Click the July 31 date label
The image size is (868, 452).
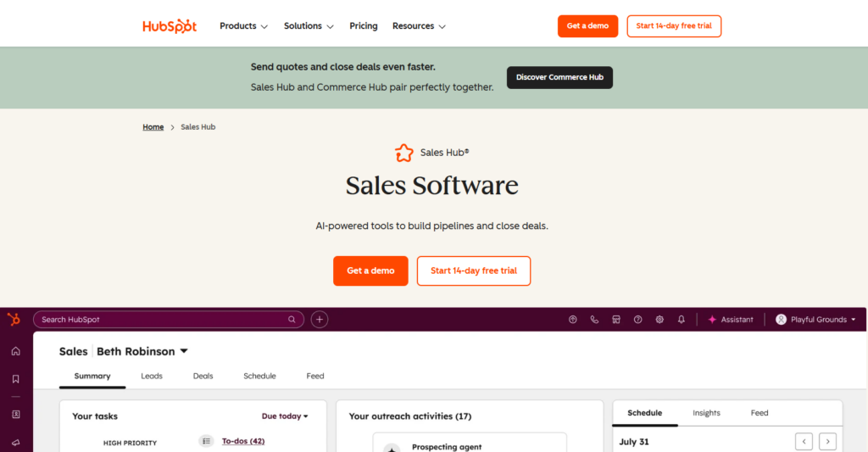click(634, 442)
